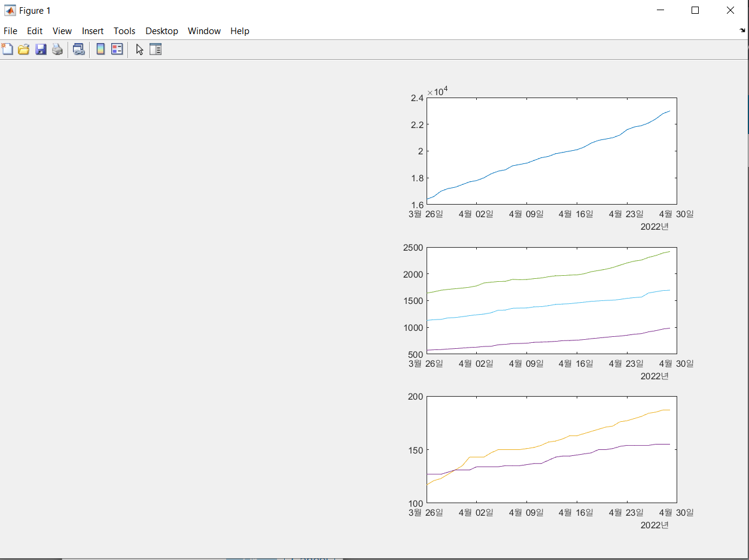Click the Window menu item
This screenshot has width=749, height=560.
coord(204,31)
